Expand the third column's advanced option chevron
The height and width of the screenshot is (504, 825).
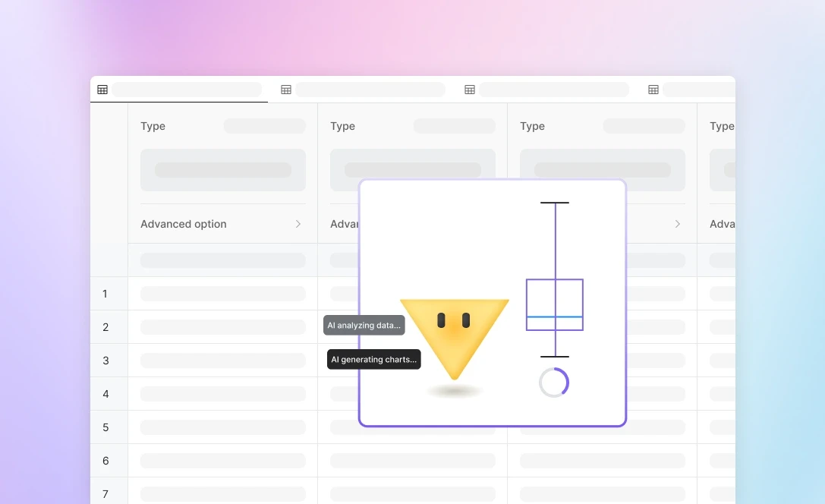[x=677, y=224]
